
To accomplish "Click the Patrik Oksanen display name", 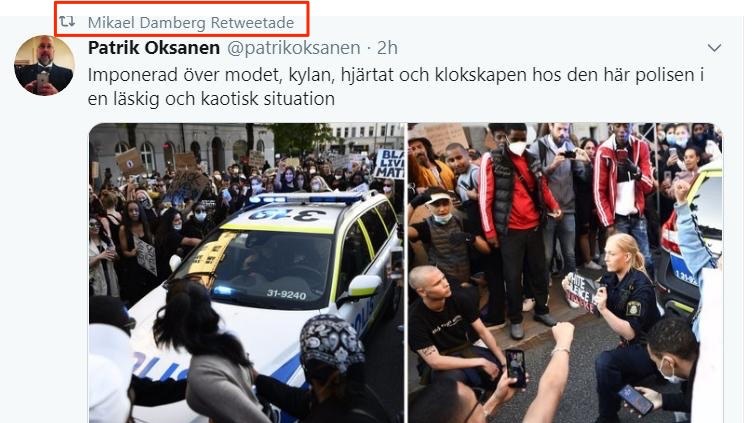I will pyautogui.click(x=154, y=47).
